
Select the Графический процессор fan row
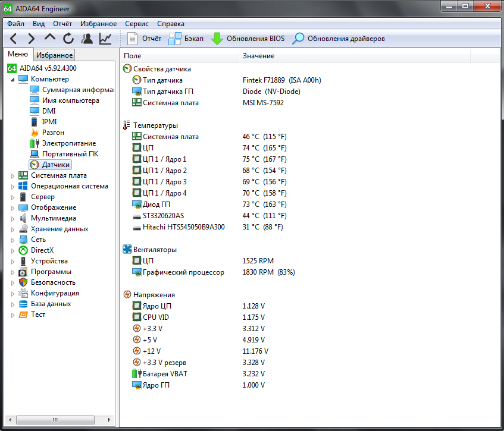214,272
